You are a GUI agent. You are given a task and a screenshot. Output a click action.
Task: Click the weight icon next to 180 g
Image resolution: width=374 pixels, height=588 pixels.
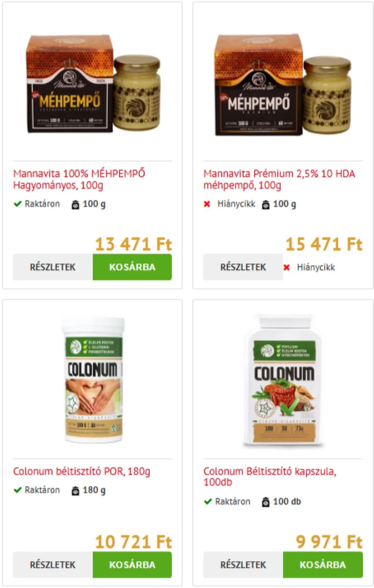75,490
